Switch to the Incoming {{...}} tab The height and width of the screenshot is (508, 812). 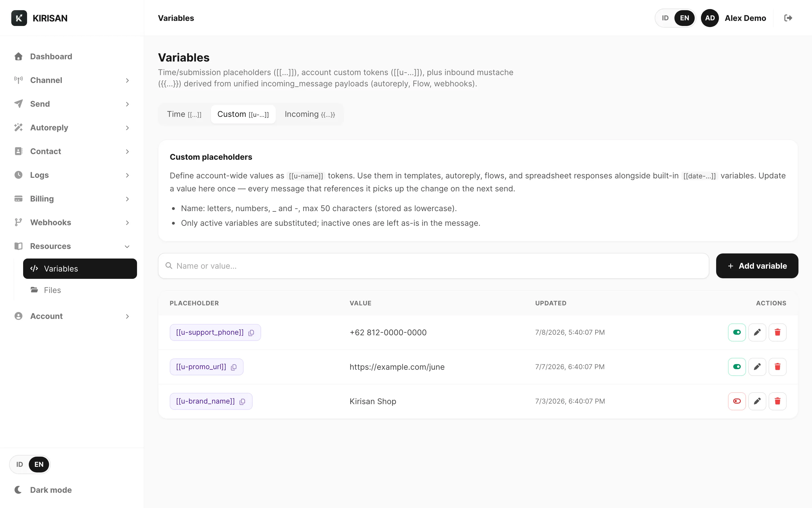point(310,114)
